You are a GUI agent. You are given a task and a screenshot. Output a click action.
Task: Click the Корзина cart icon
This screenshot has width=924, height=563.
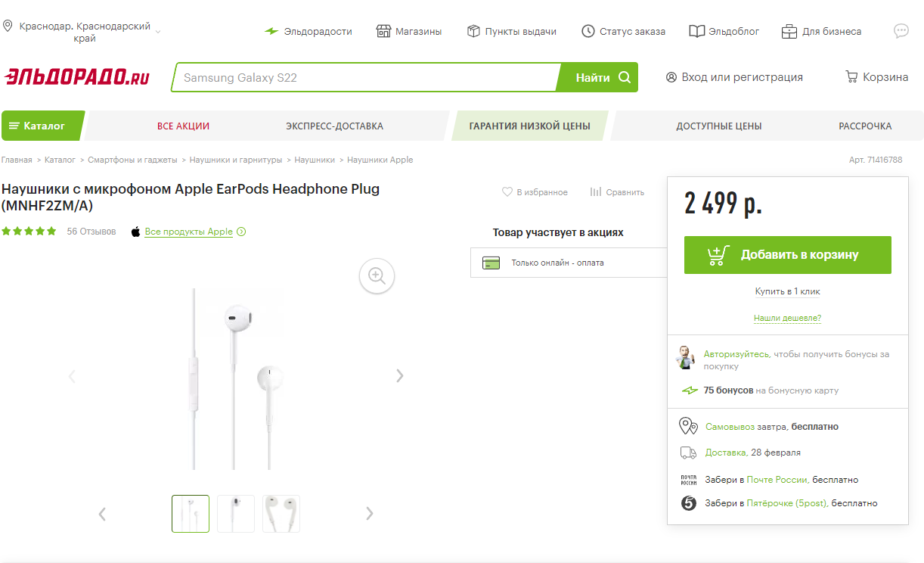(x=851, y=77)
